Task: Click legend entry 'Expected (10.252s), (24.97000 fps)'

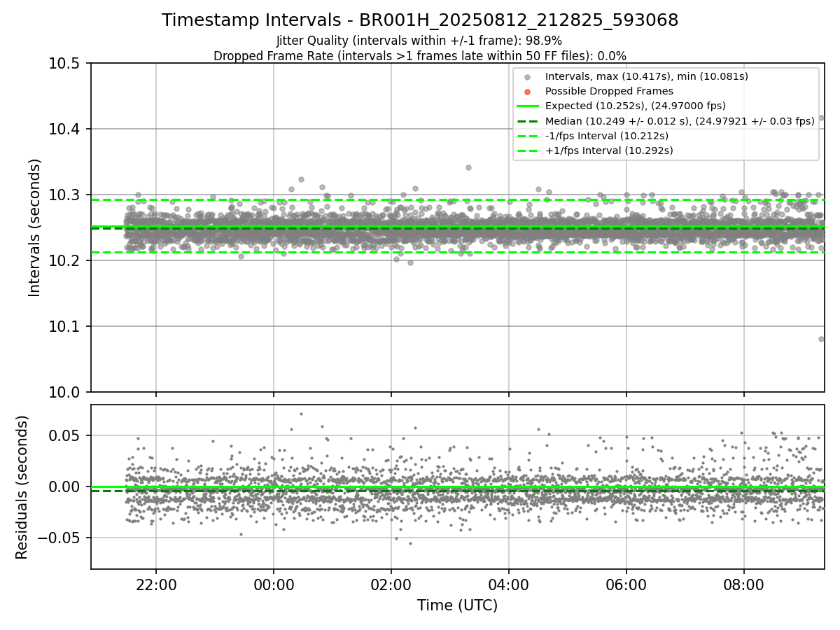Action: point(635,106)
